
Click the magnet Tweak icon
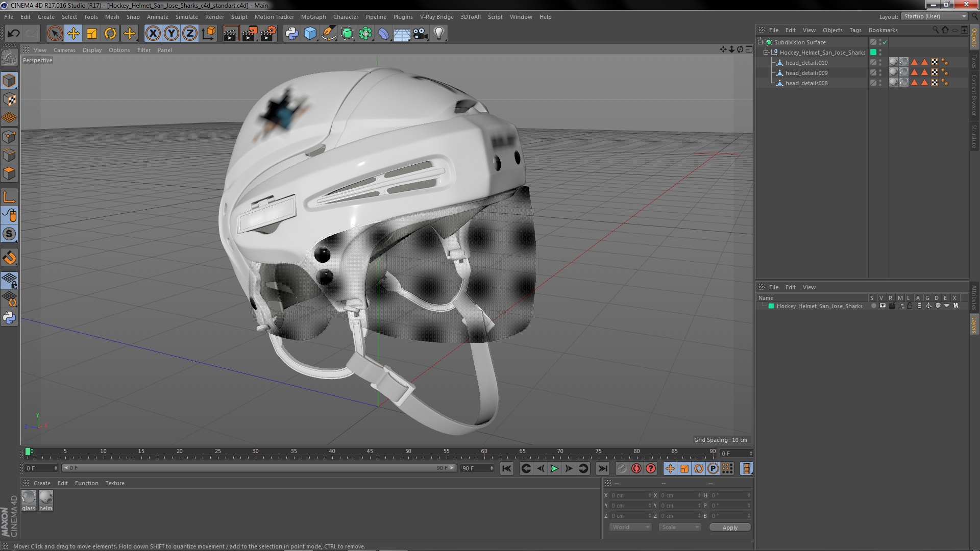tap(9, 258)
